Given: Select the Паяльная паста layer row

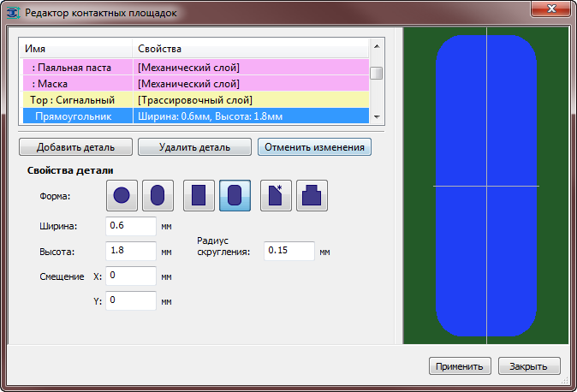Looking at the screenshot, I should coord(196,68).
